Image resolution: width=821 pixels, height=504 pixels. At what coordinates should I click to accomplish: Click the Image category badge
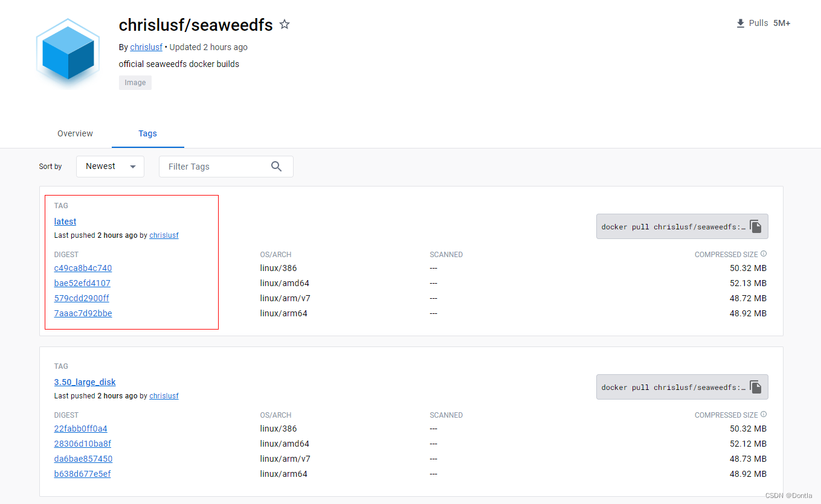[135, 82]
